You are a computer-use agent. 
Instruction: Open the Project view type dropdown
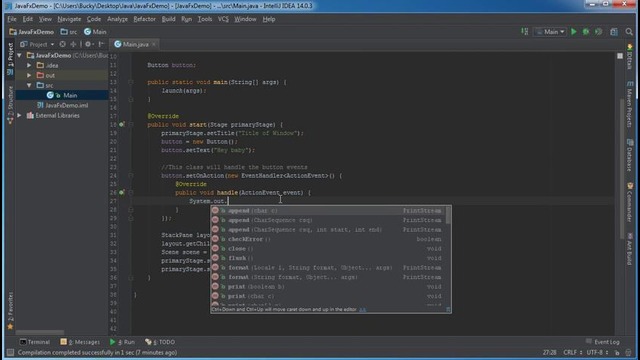(x=37, y=44)
